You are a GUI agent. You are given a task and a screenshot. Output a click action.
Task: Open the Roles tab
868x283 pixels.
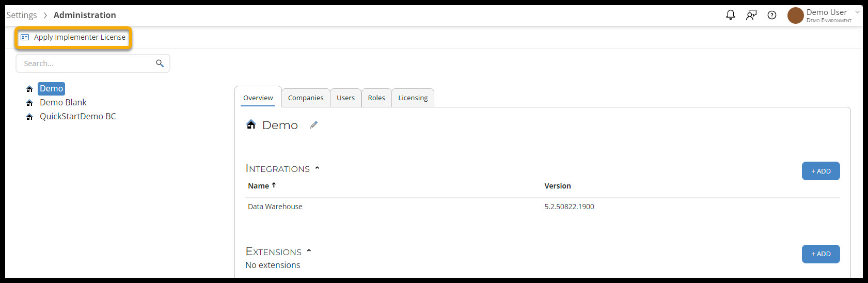coord(376,98)
